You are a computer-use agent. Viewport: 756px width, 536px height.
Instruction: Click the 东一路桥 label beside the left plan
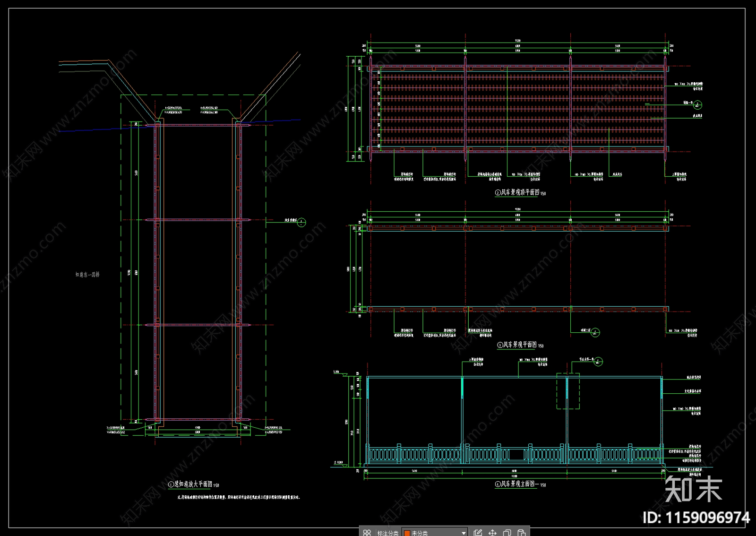click(87, 275)
